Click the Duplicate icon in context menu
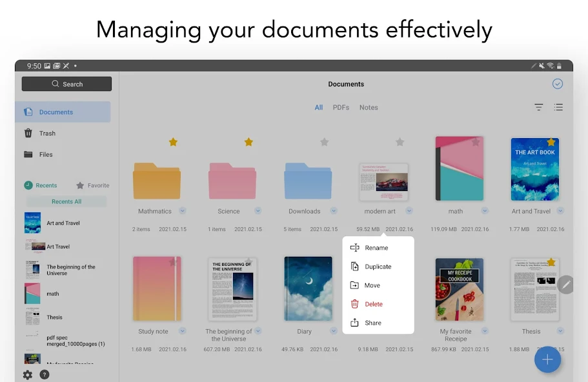The image size is (588, 382). (354, 266)
